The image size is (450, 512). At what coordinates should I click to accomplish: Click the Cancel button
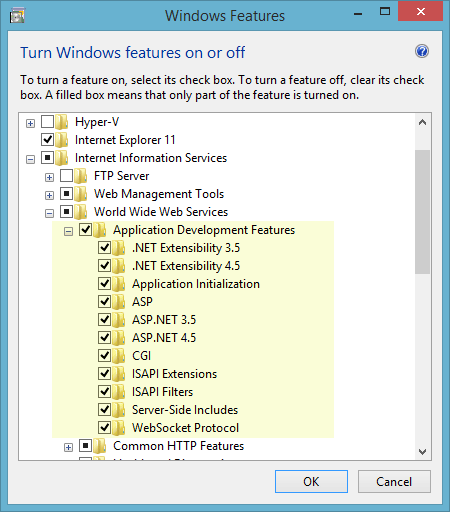pos(394,481)
